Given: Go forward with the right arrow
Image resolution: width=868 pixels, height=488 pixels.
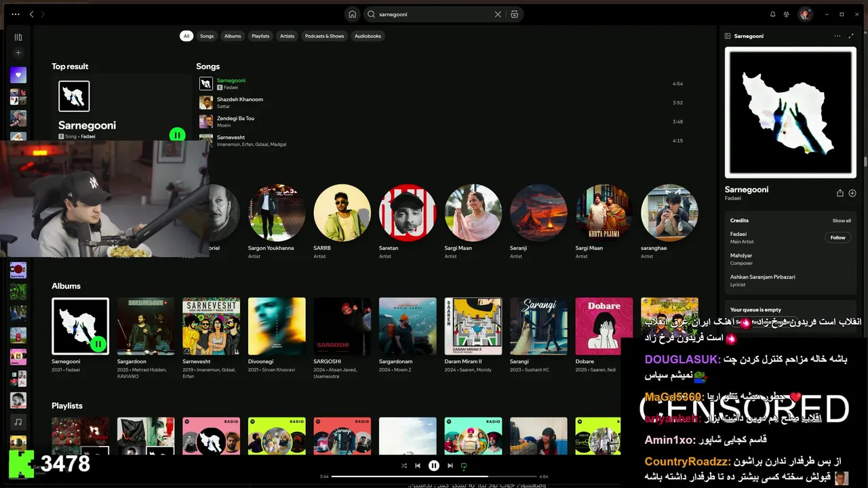Looking at the screenshot, I should [43, 14].
